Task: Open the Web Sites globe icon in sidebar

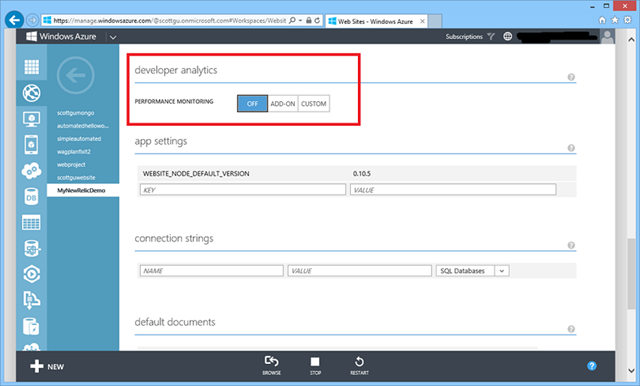Action: point(31,93)
